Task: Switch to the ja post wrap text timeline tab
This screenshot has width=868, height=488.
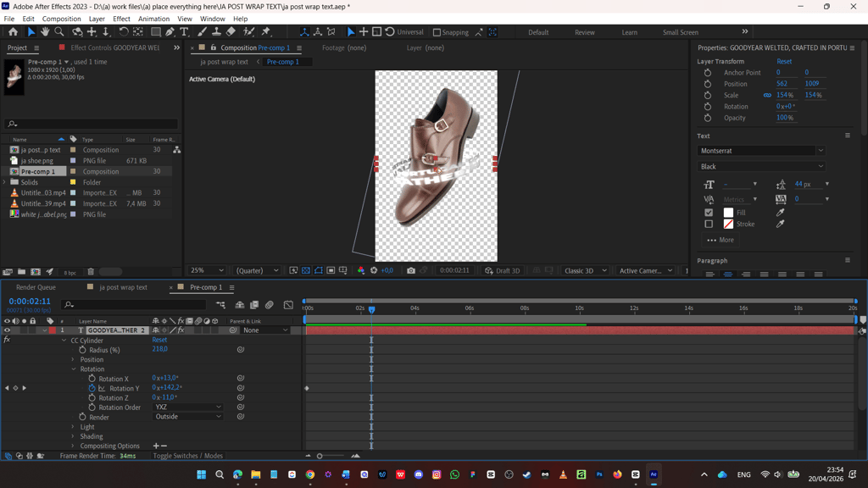Action: point(123,287)
